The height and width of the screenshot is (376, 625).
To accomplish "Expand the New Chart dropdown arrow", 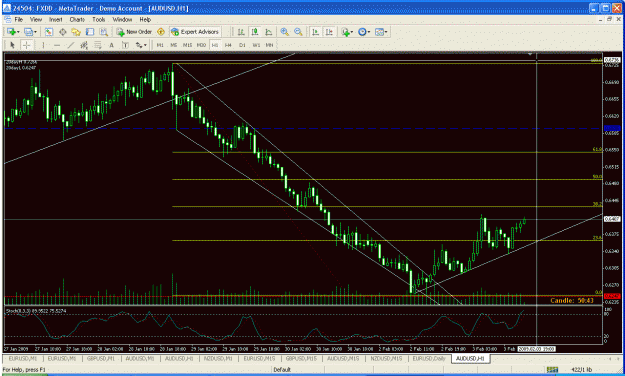I will [x=18, y=32].
